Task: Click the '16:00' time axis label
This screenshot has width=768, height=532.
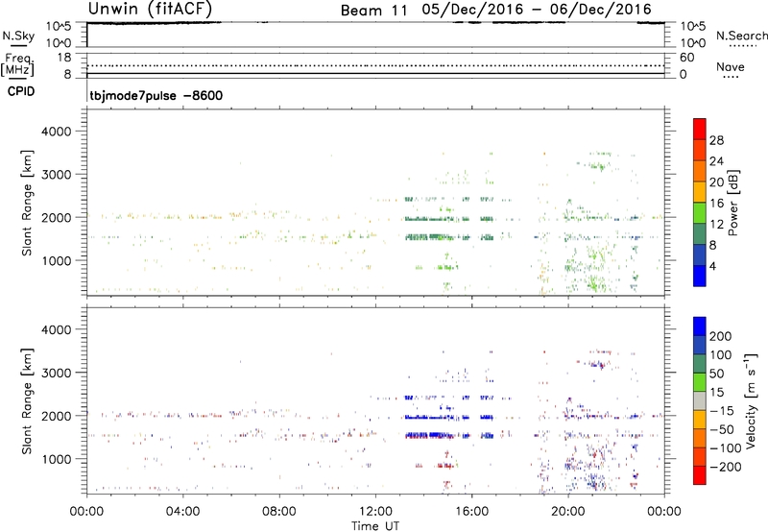Action: tap(471, 512)
